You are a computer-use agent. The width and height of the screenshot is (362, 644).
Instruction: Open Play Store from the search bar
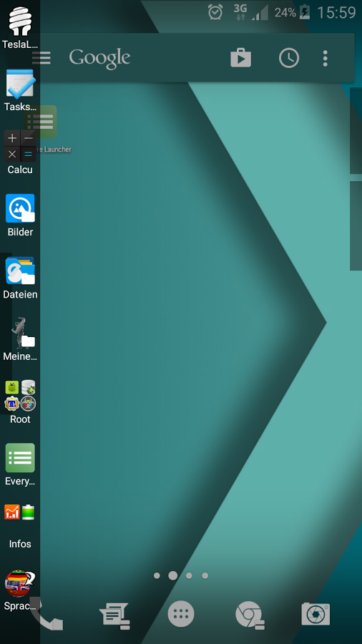coord(241,58)
